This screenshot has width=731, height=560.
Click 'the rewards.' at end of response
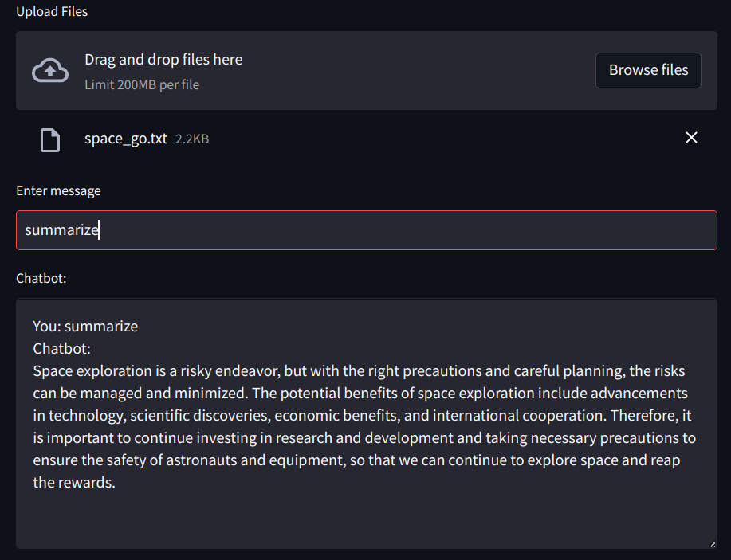74,482
